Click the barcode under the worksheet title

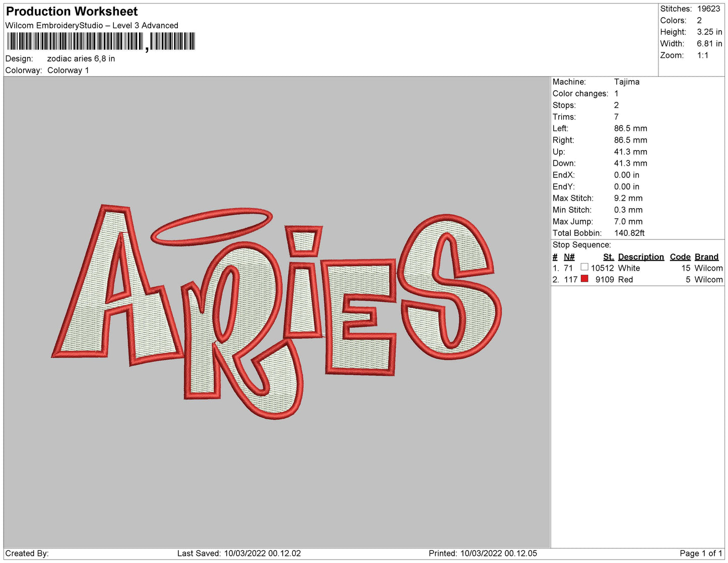click(101, 41)
